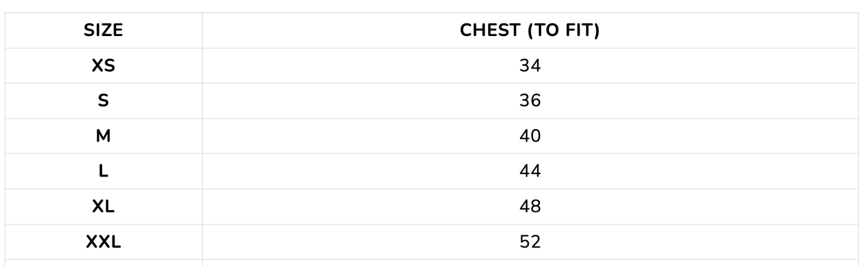This screenshot has width=868, height=266.
Task: Choose the XXL size label
Action: tap(103, 242)
